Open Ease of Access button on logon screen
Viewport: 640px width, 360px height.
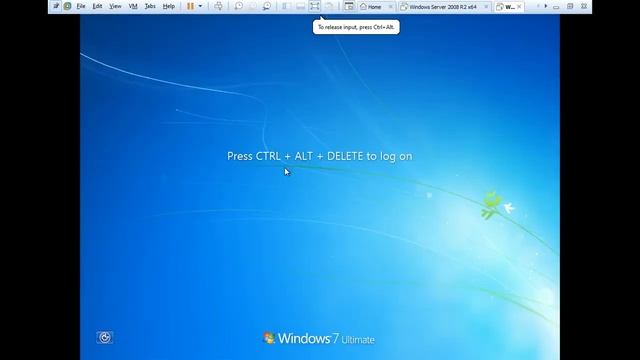(105, 337)
